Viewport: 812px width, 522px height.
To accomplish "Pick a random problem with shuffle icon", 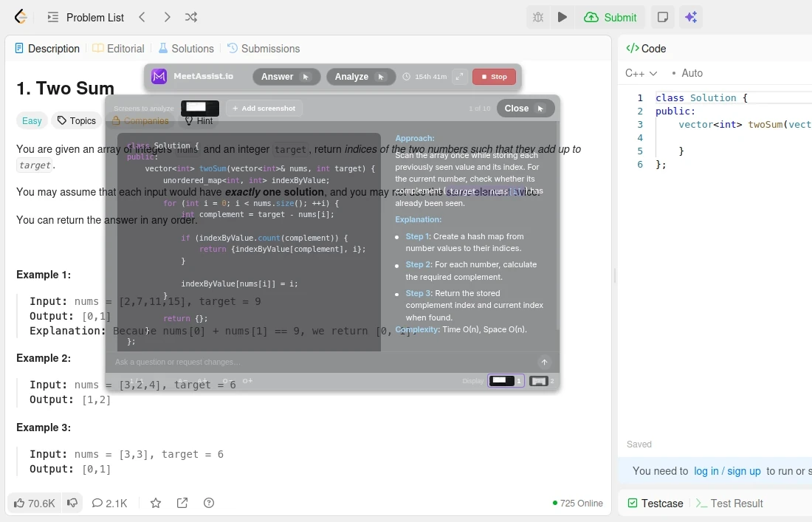I will (191, 17).
